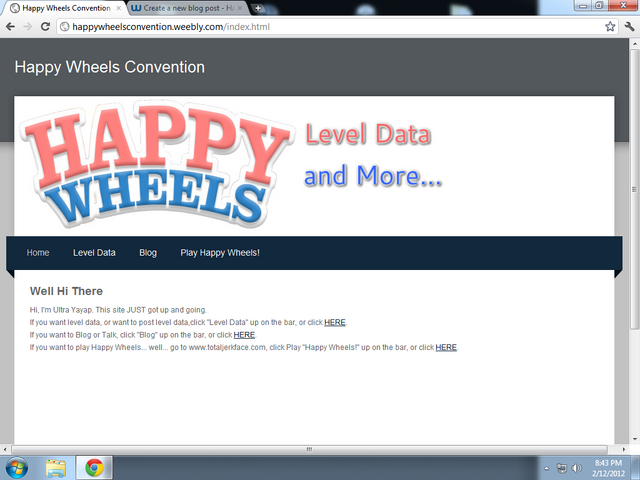Click the globe site icon in the address bar
This screenshot has width=640, height=480.
tap(64, 27)
